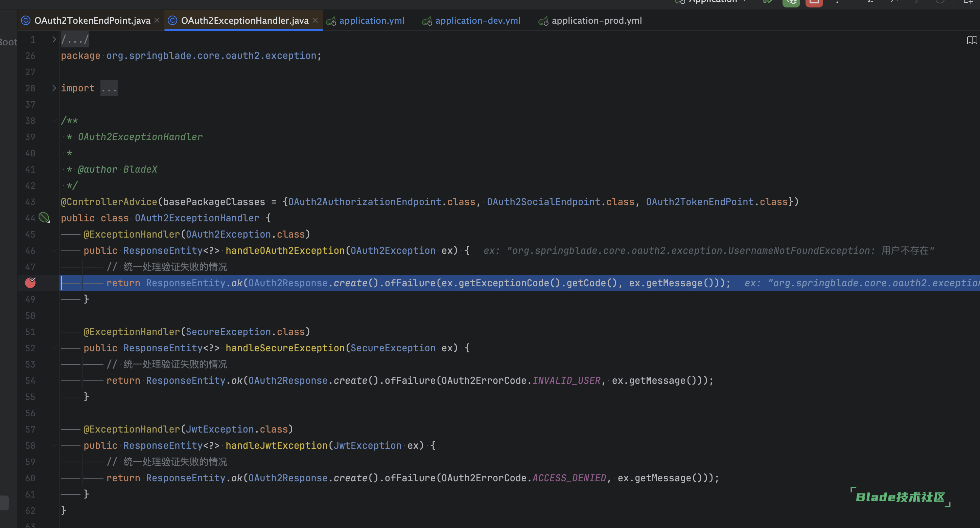Collapse handleSecureException method fold marker at line 52

click(x=54, y=348)
